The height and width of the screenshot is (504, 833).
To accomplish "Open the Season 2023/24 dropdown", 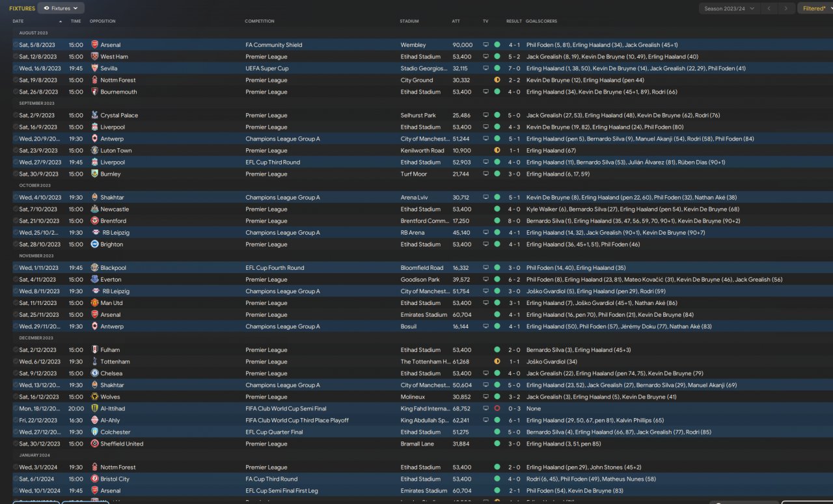I will [729, 8].
